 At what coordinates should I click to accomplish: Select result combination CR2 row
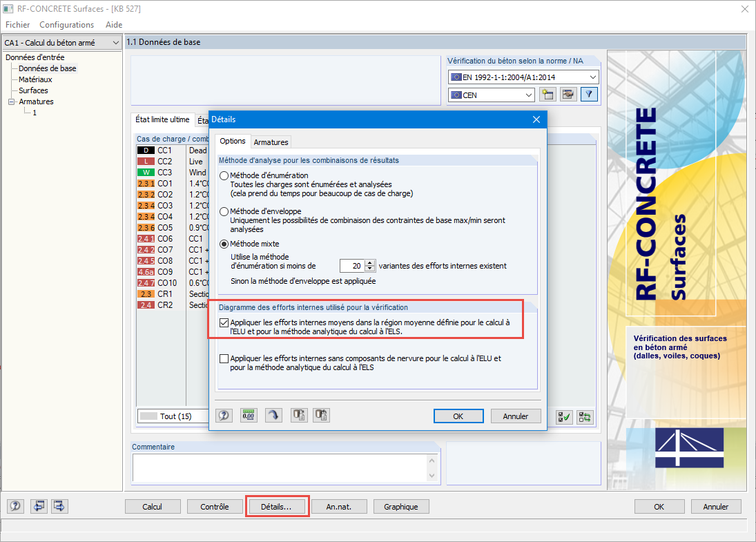pos(173,305)
